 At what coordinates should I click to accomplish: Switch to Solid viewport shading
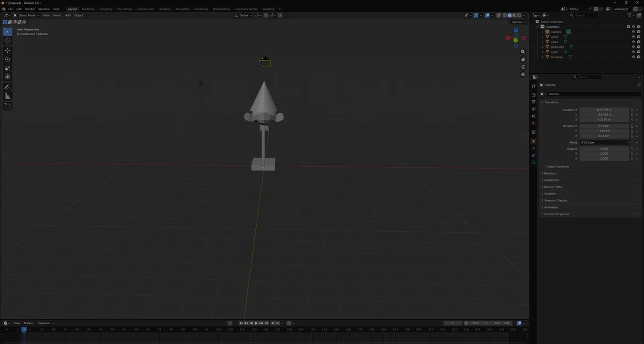(x=510, y=15)
